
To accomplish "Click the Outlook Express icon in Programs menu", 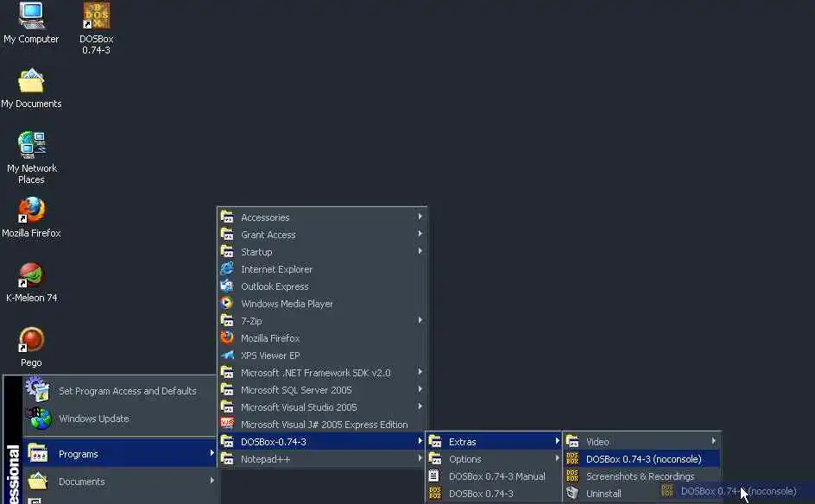I will click(x=227, y=286).
